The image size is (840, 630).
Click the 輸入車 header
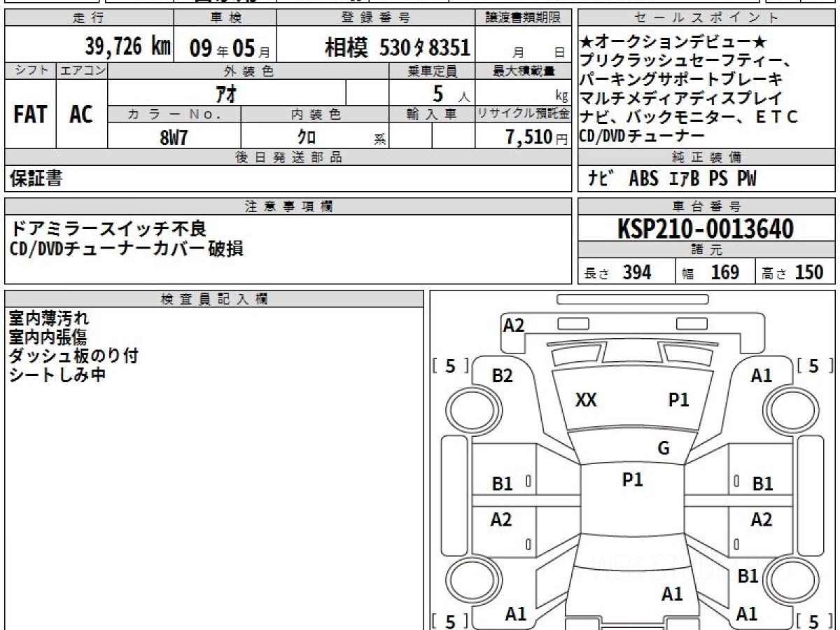click(x=432, y=115)
